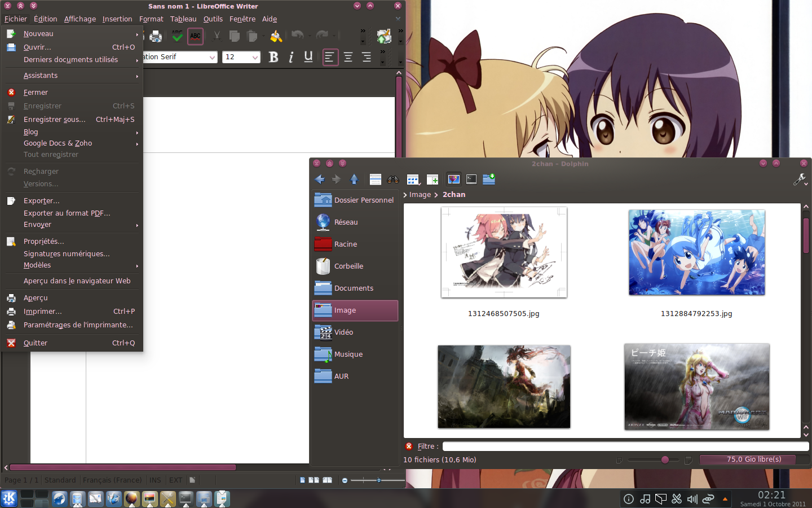
Task: Open the Format menu in Writer
Action: click(151, 19)
